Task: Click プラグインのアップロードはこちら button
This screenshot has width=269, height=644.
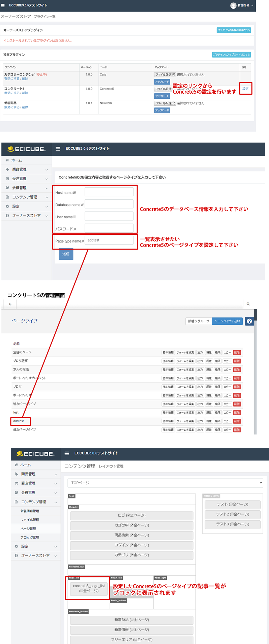Action: coord(231,55)
